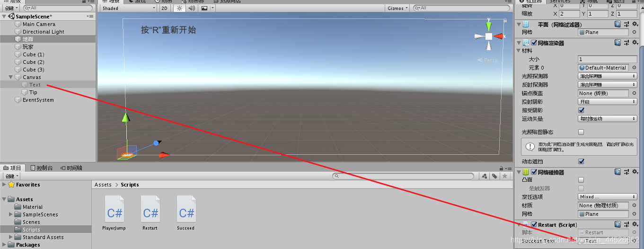Click search by label tag icon
The width and height of the screenshot is (644, 249).
click(x=494, y=176)
